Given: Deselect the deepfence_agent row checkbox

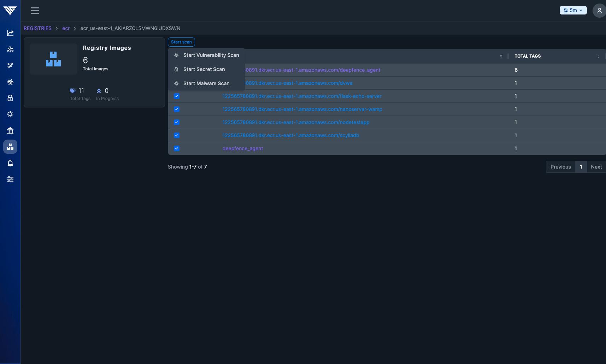Looking at the screenshot, I should 176,148.
